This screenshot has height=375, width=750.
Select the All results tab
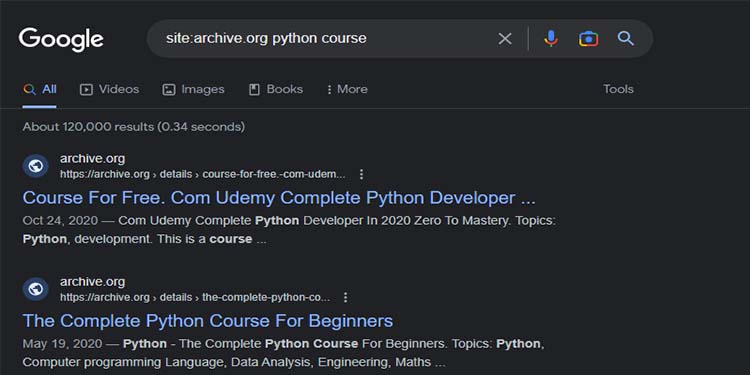[x=40, y=89]
